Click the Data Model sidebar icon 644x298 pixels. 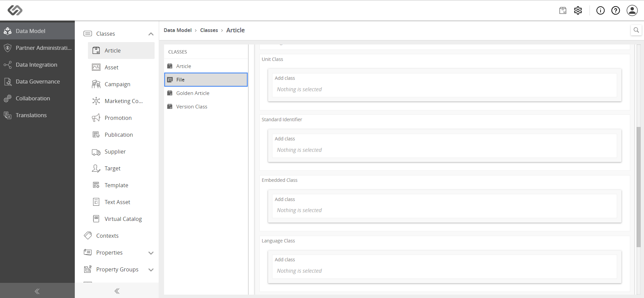[x=8, y=31]
